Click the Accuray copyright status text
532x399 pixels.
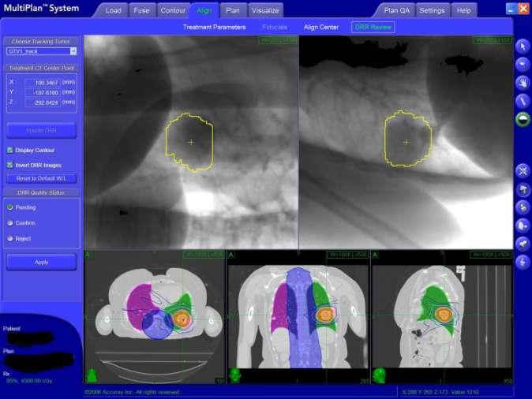pos(132,392)
